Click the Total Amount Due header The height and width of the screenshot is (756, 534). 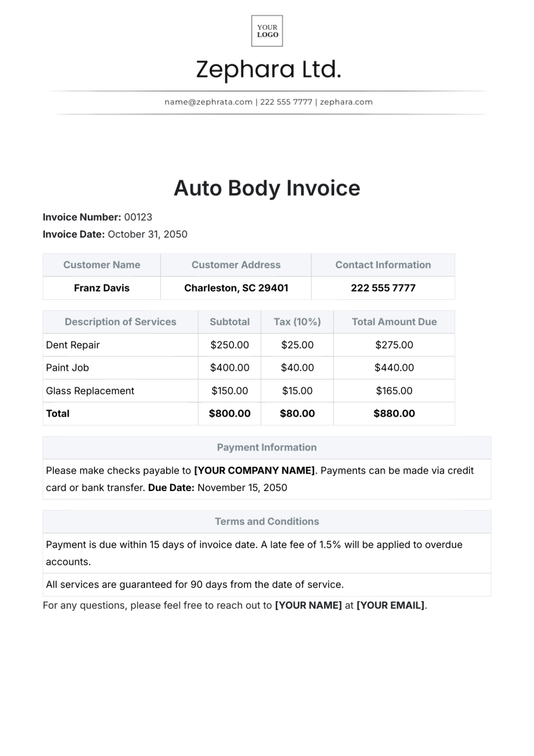394,322
